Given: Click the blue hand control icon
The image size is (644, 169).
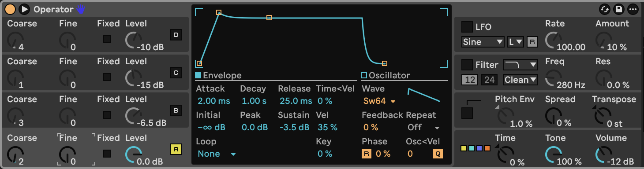Looking at the screenshot, I should click(x=80, y=9).
